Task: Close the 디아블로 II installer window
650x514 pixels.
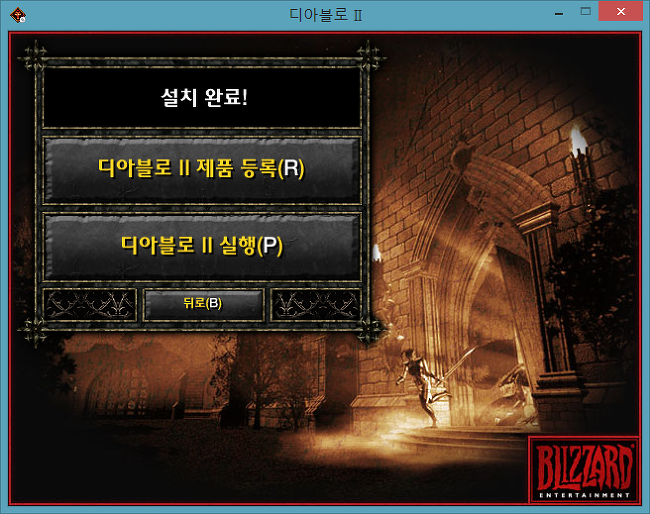Action: (x=621, y=12)
